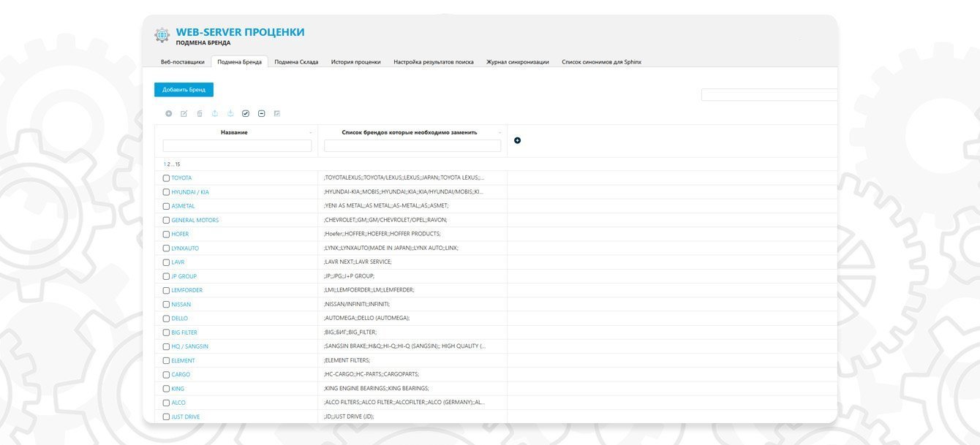
Task: Click the ';AUTOMEGA;;DELLO (AUTOMEGA);' cell
Action: coord(412,319)
